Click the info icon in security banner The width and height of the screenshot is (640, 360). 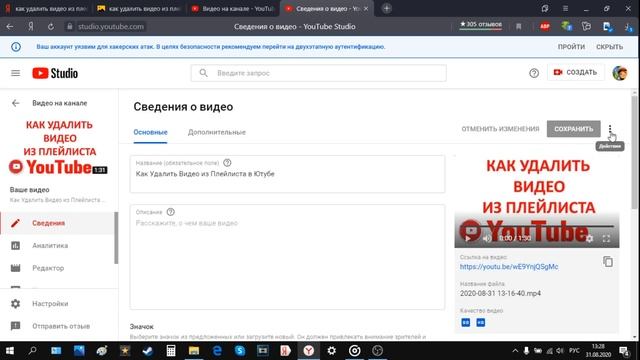point(16,47)
